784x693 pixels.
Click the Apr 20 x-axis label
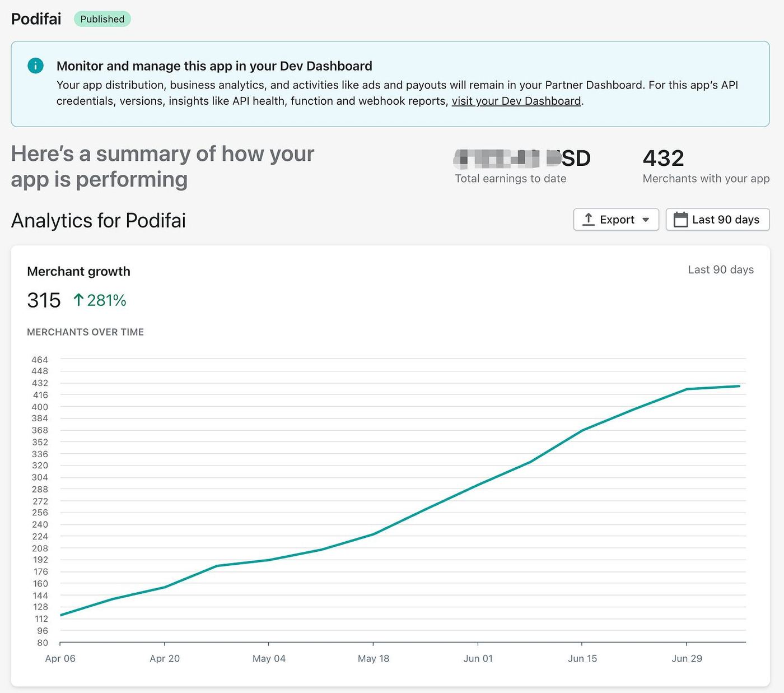pos(165,658)
